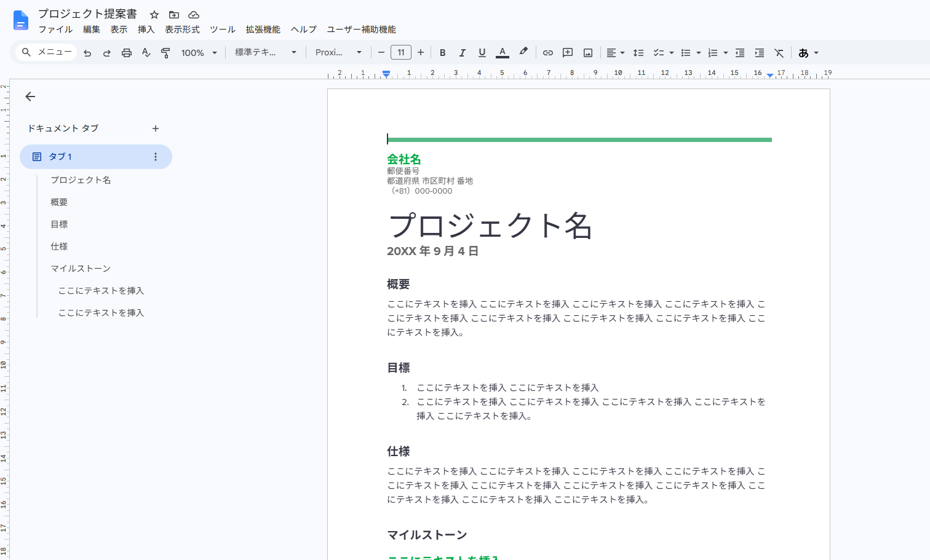Increase font size with plus button
The height and width of the screenshot is (560, 930).
421,53
